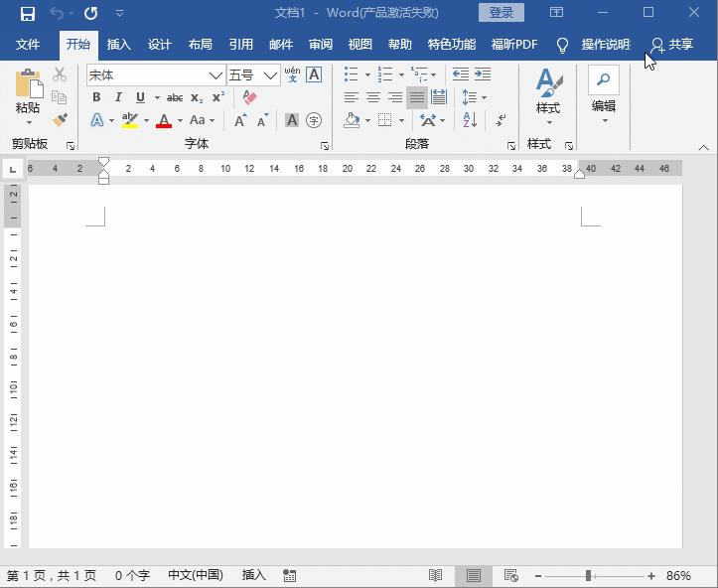Click the Increase Indent icon
Screen dimensions: 718x588
coord(483,73)
